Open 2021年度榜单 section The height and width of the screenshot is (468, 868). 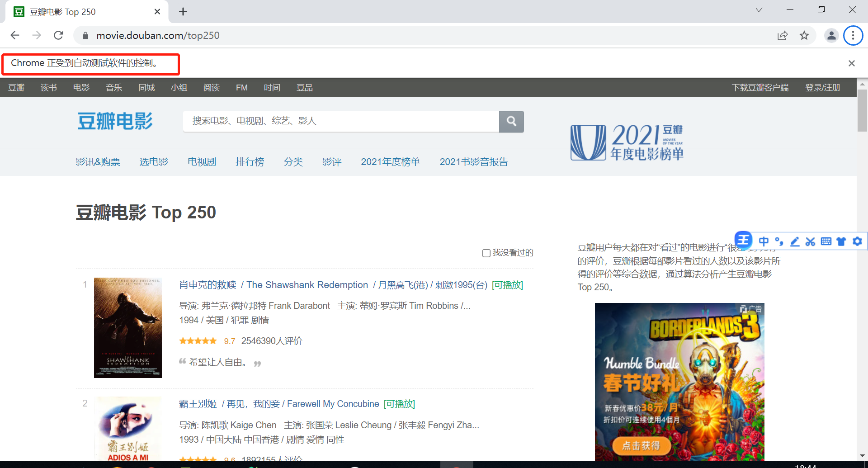point(391,162)
